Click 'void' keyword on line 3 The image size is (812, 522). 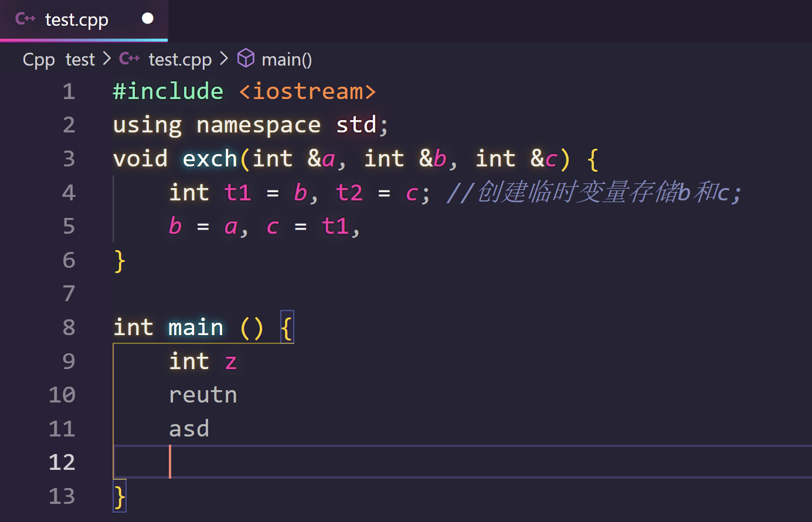coord(141,159)
